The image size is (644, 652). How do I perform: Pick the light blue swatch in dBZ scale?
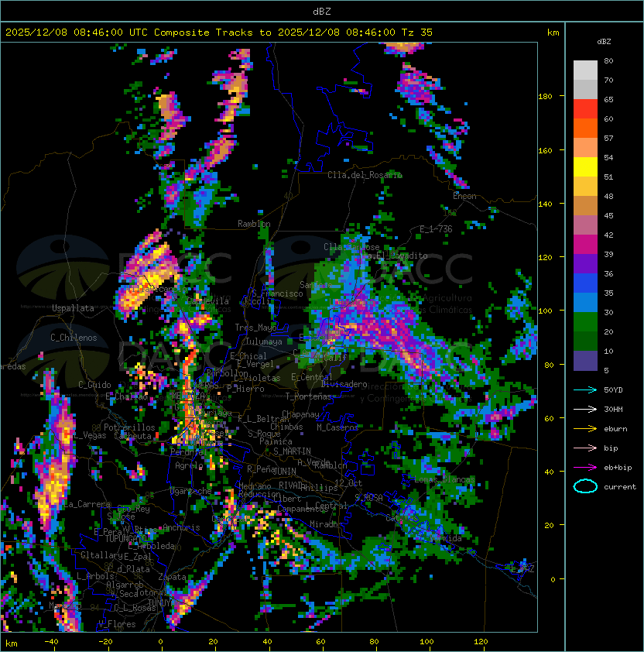click(585, 303)
